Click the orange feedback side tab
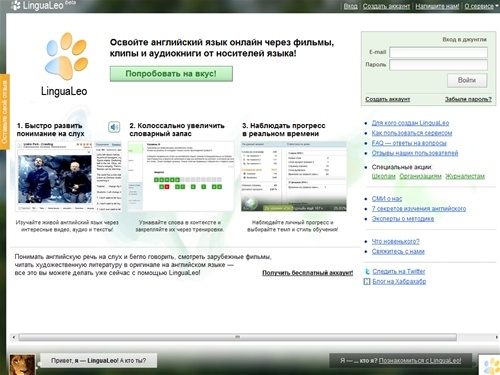Viewport: 500px width, 375px height. click(4, 112)
